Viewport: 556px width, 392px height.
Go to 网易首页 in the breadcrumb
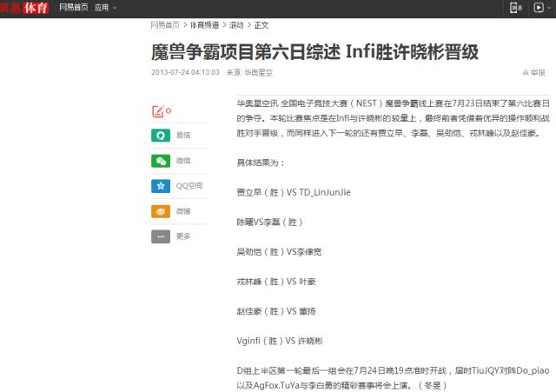165,25
